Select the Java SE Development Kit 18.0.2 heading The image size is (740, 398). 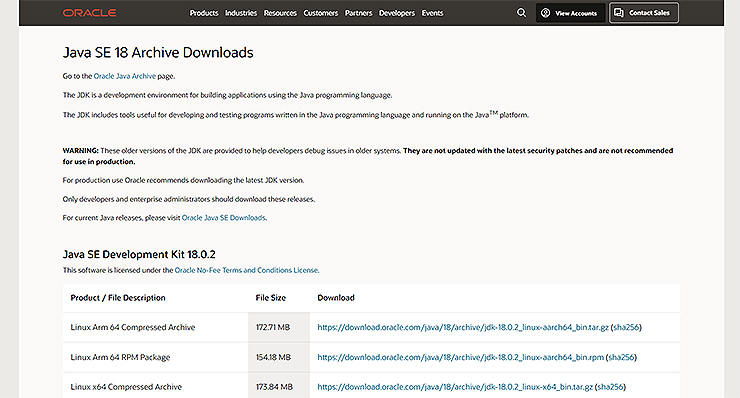[139, 254]
